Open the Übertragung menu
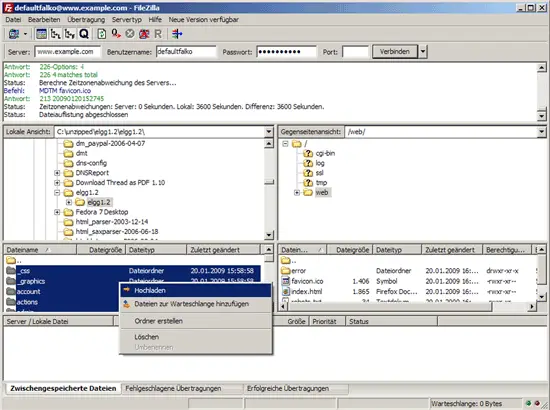Screen dimensions: 550x410 coord(86,20)
